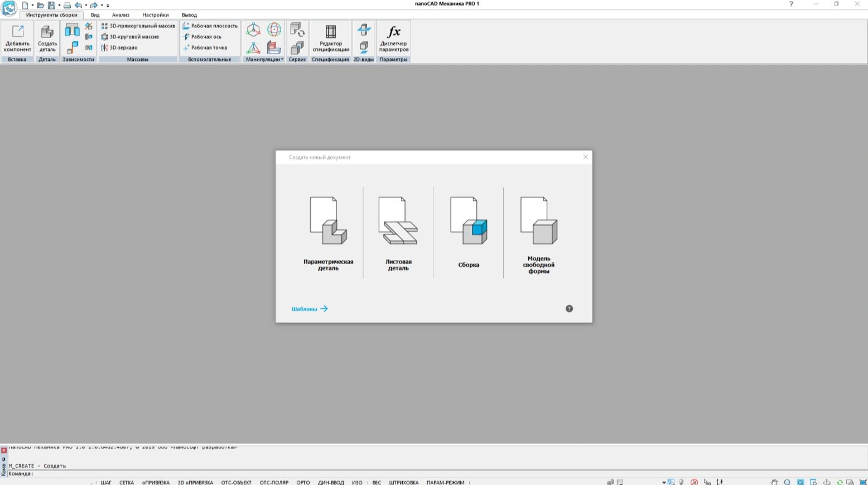This screenshot has height=485, width=868.
Task: Switch to the Вид tab
Action: click(95, 15)
